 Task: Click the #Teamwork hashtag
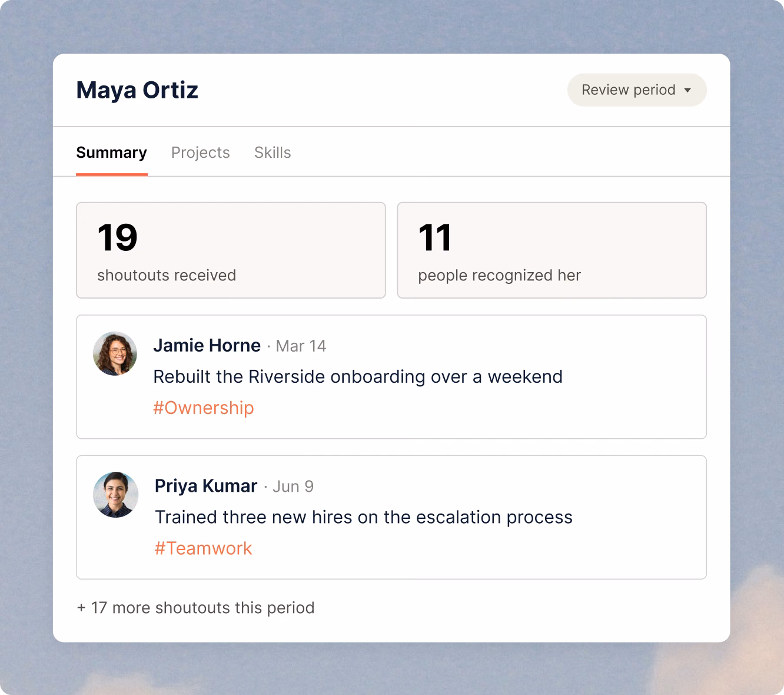pyautogui.click(x=204, y=548)
